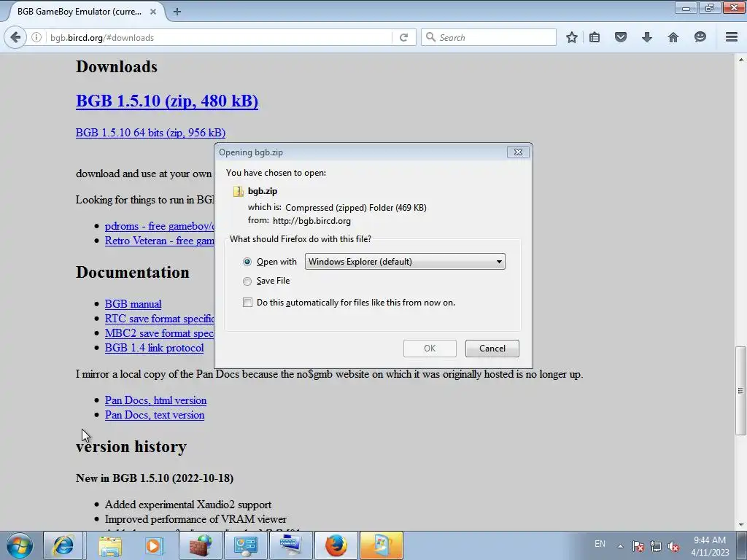Image resolution: width=747 pixels, height=560 pixels.
Task: Download BGB 1.5.10 64 bits zip link
Action: tap(150, 133)
